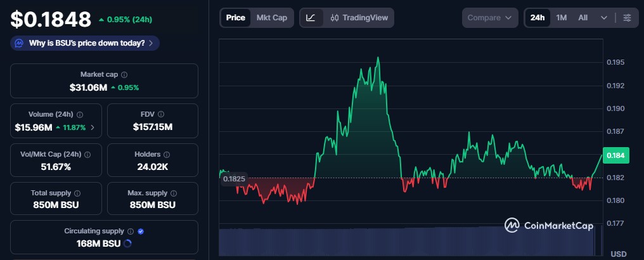Open chart settings sliders icon
This screenshot has height=260, width=644.
[627, 18]
